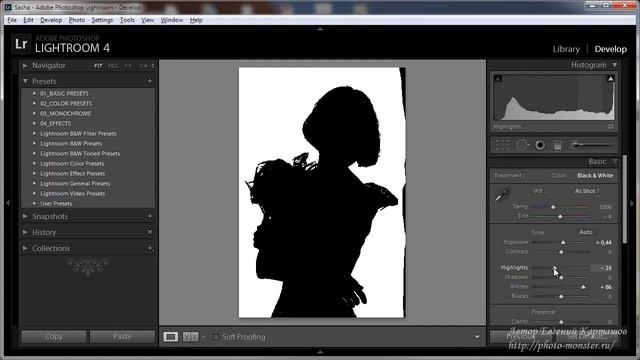The height and width of the screenshot is (360, 640).
Task: Open the Settings menu
Action: (102, 20)
